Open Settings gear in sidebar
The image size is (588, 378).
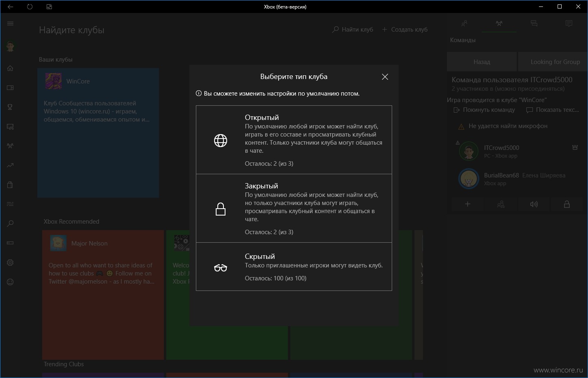tap(11, 263)
